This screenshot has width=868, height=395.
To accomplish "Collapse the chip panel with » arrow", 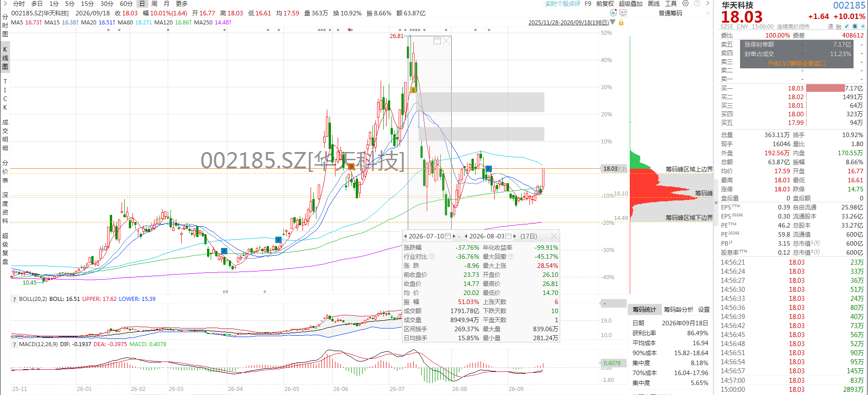I will coord(716,203).
